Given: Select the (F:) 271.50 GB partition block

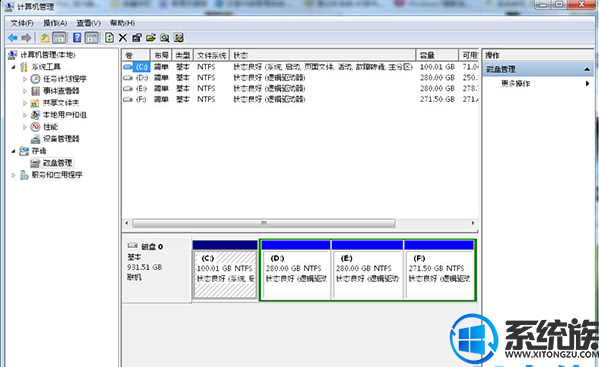Looking at the screenshot, I should tap(439, 270).
